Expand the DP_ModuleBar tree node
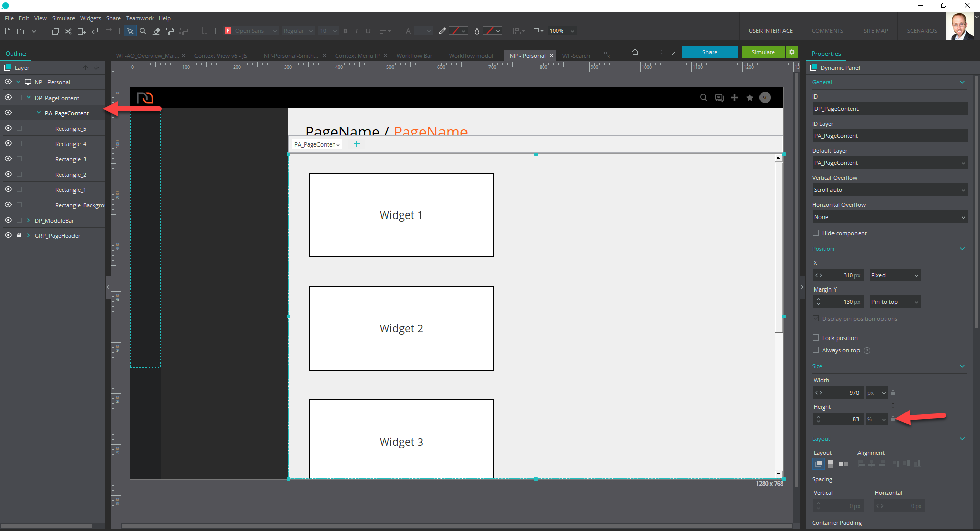Screen dimensions: 980x531 (28, 221)
